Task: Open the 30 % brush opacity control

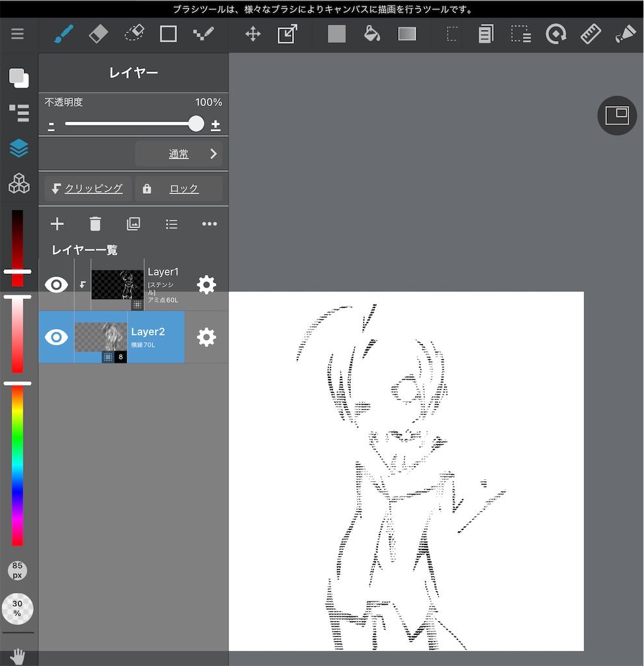Action: click(18, 609)
